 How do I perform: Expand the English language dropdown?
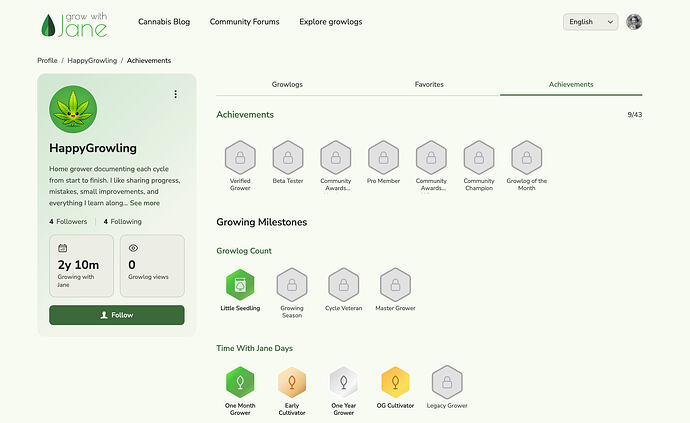(591, 22)
